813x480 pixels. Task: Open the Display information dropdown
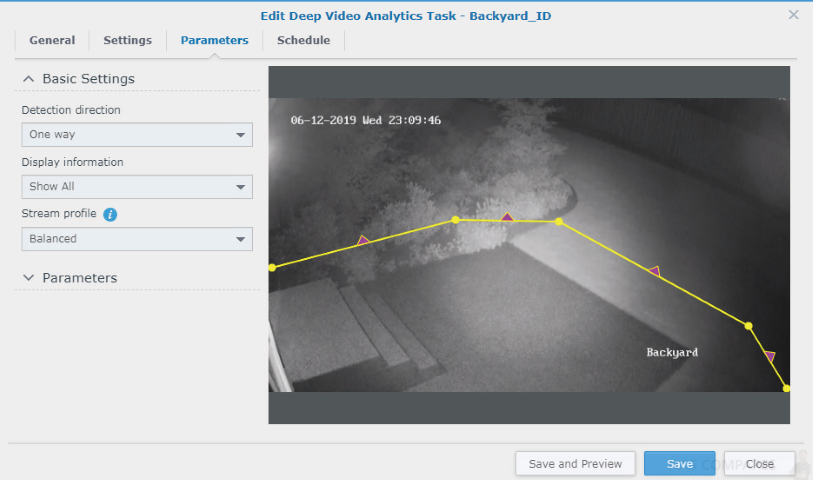pos(137,187)
